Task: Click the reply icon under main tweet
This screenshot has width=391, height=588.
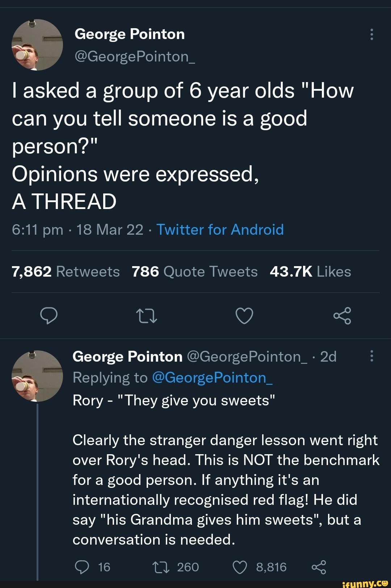Action: [x=49, y=316]
